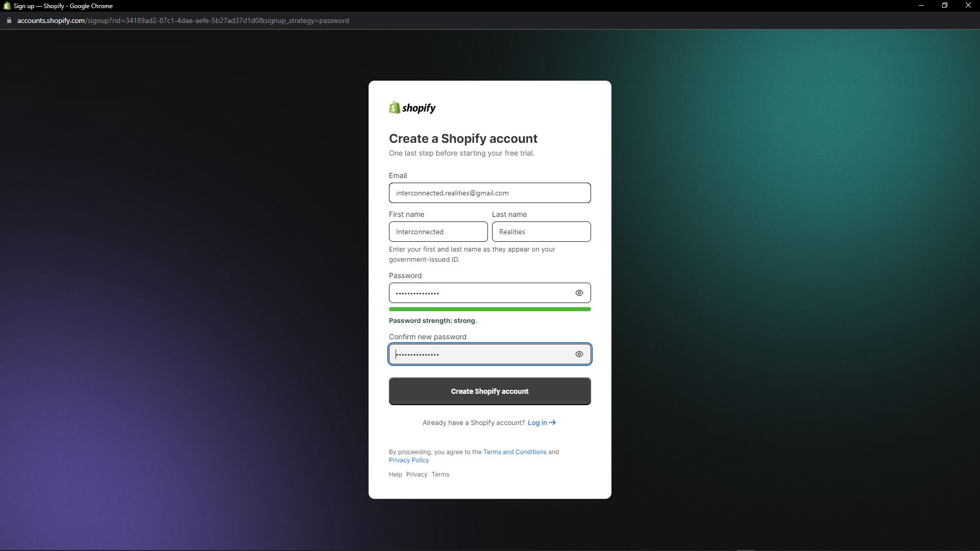
Task: Select the Email input field
Action: pyautogui.click(x=489, y=193)
